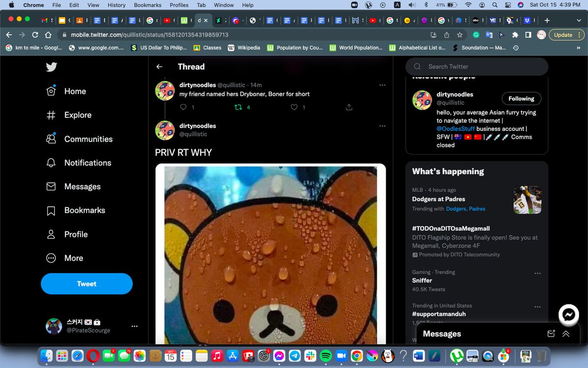Compose new message in Messages drawer
588x368 pixels.
[x=551, y=334]
